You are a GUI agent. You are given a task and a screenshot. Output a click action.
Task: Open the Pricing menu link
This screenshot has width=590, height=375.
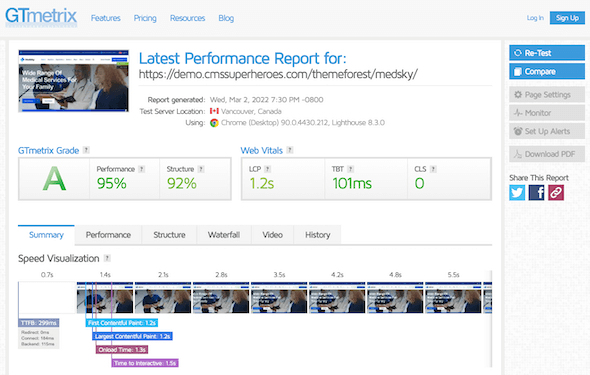[x=145, y=18]
